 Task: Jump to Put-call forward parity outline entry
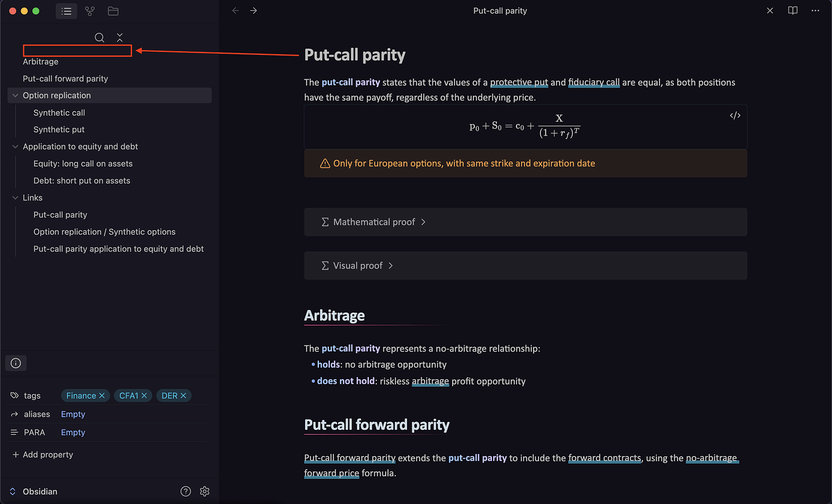coord(65,78)
